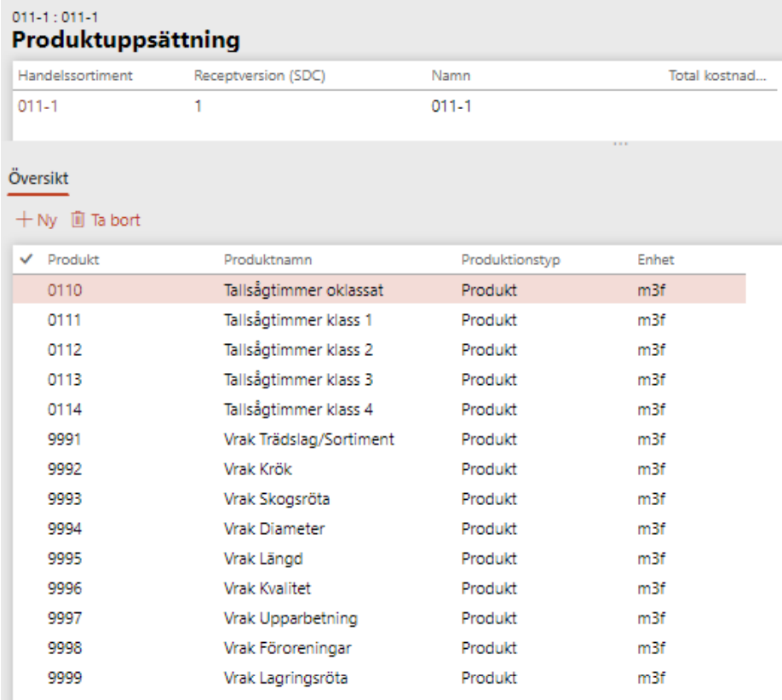Click the Total kostnad column header
This screenshot has width=782, height=700.
point(717,76)
